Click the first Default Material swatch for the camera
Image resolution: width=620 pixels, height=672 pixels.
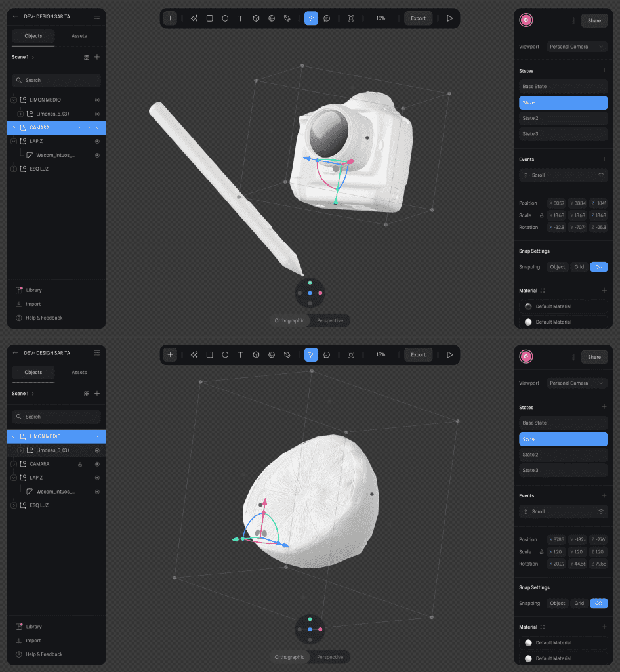[x=528, y=306]
